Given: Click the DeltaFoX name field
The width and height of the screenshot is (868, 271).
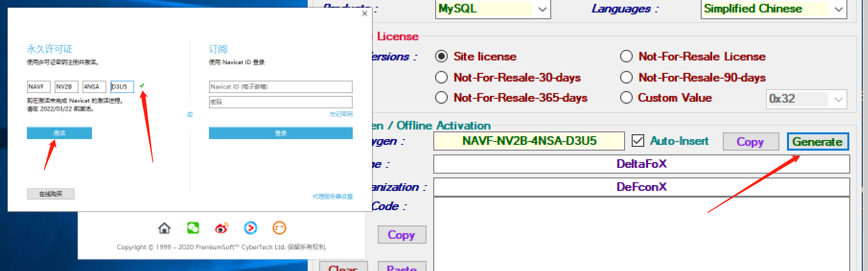Looking at the screenshot, I should 642,164.
